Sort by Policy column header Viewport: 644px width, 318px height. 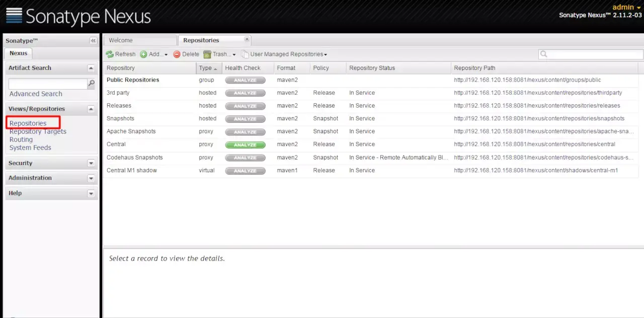tap(328, 68)
